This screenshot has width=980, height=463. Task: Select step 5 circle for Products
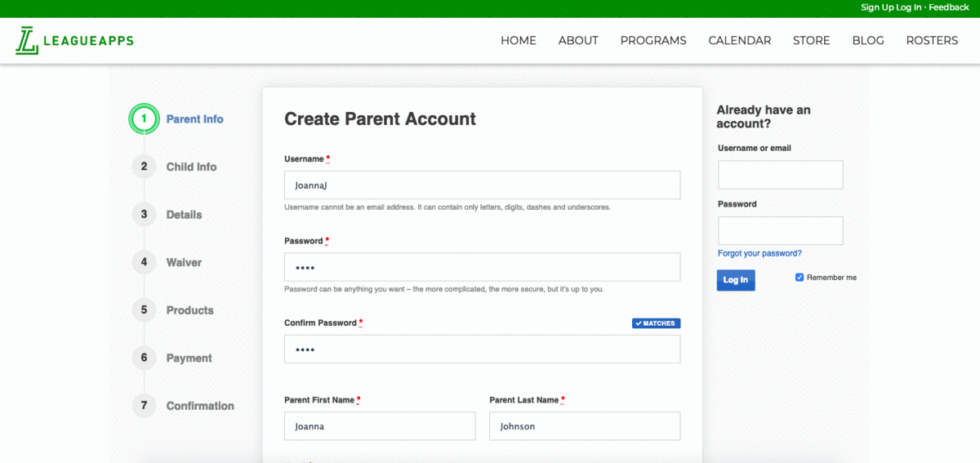click(x=144, y=310)
